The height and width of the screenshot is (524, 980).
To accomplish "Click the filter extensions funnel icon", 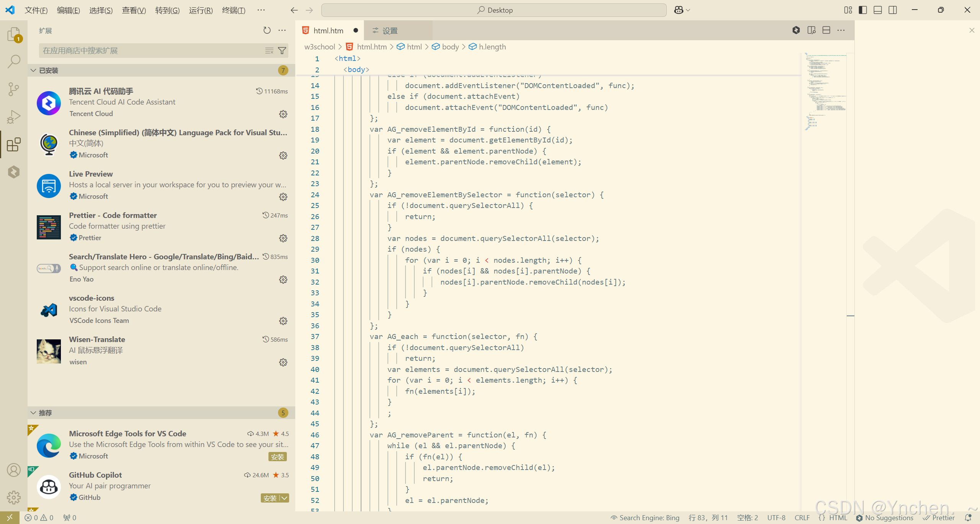I will [282, 51].
